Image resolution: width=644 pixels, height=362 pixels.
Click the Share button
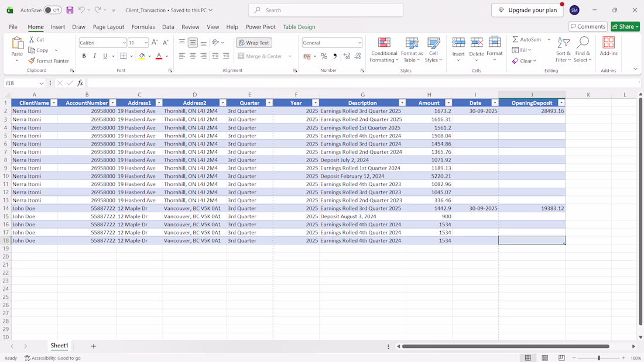(625, 26)
